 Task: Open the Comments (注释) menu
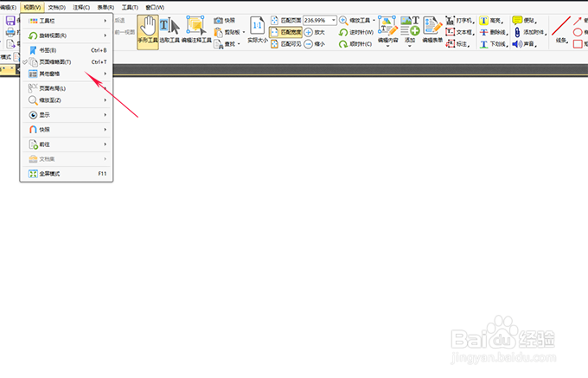[x=81, y=8]
